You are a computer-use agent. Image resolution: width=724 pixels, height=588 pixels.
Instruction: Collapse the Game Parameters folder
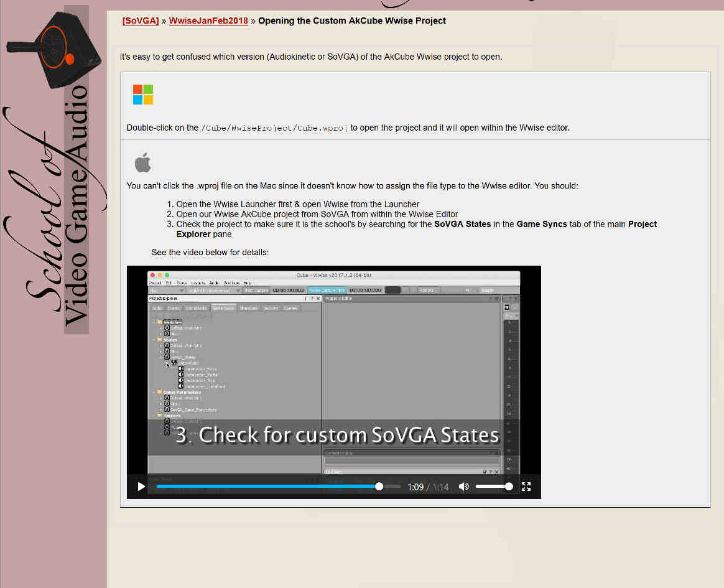coord(155,392)
